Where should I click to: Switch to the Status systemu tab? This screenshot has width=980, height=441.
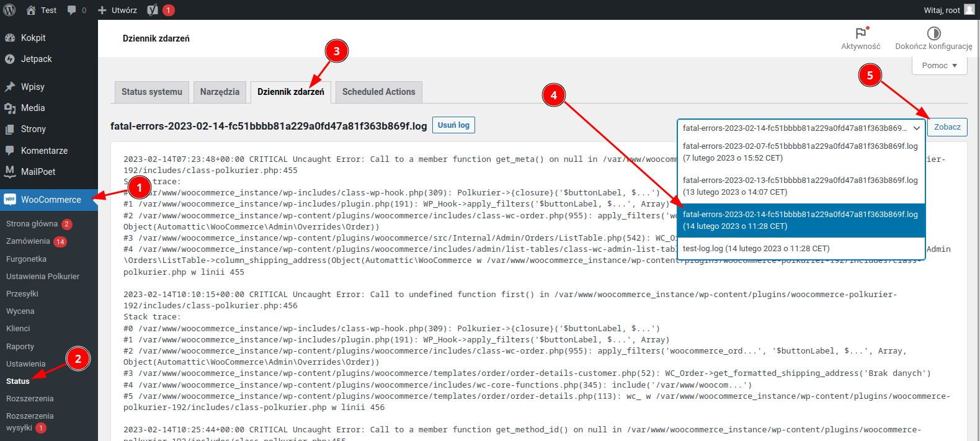152,92
